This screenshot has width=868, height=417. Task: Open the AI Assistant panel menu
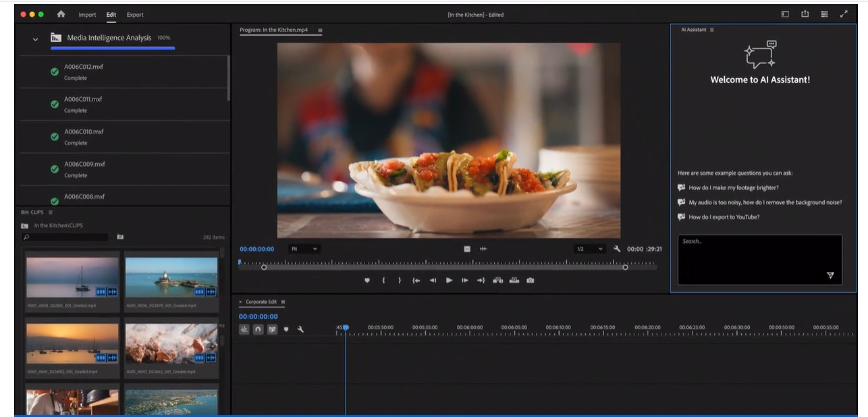coord(712,30)
